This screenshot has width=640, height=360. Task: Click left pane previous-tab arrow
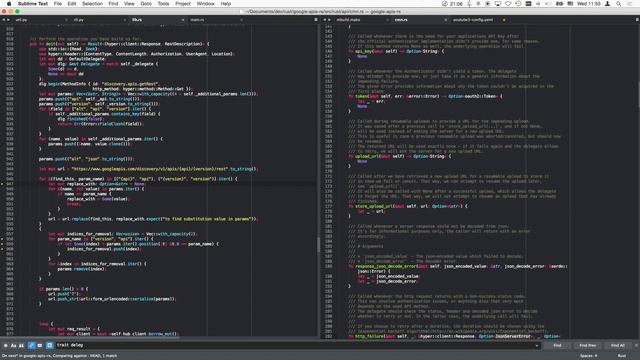click(4, 20)
